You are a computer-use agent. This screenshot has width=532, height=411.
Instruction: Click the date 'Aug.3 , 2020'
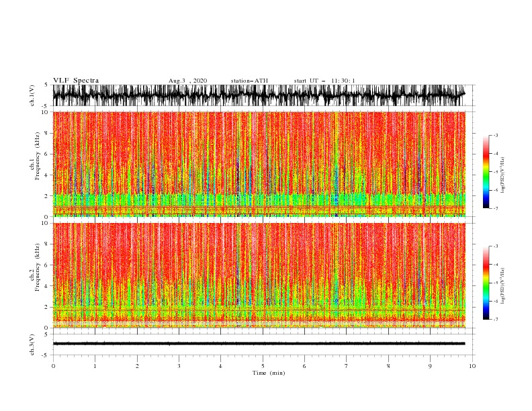[187, 81]
